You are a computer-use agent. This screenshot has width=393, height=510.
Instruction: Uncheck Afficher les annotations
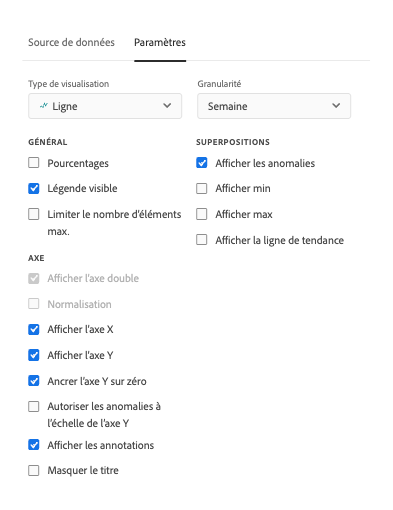[34, 445]
